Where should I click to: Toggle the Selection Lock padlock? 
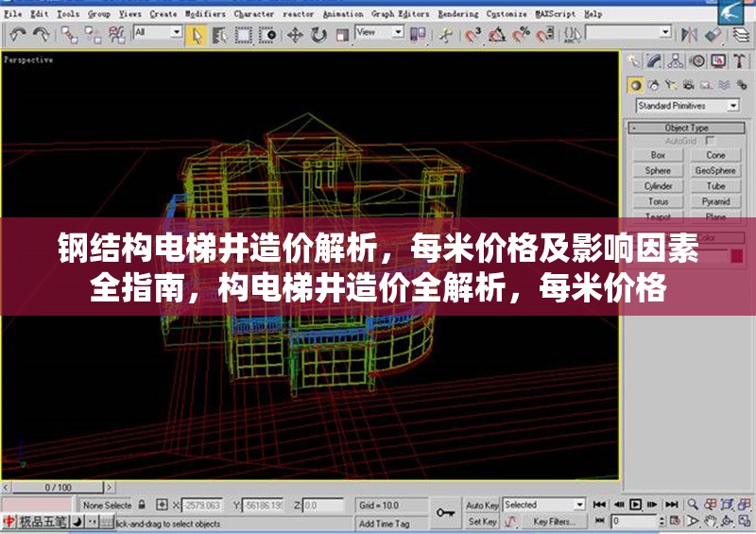click(142, 505)
